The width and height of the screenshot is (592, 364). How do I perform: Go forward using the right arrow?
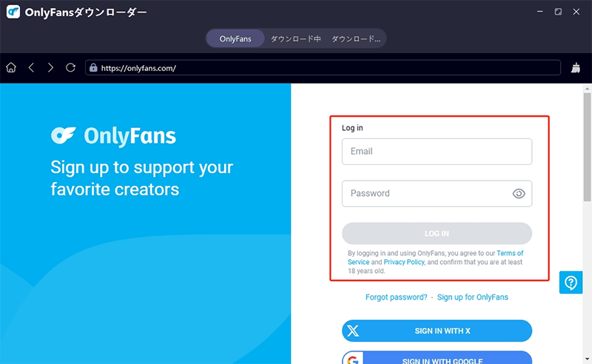pos(50,68)
